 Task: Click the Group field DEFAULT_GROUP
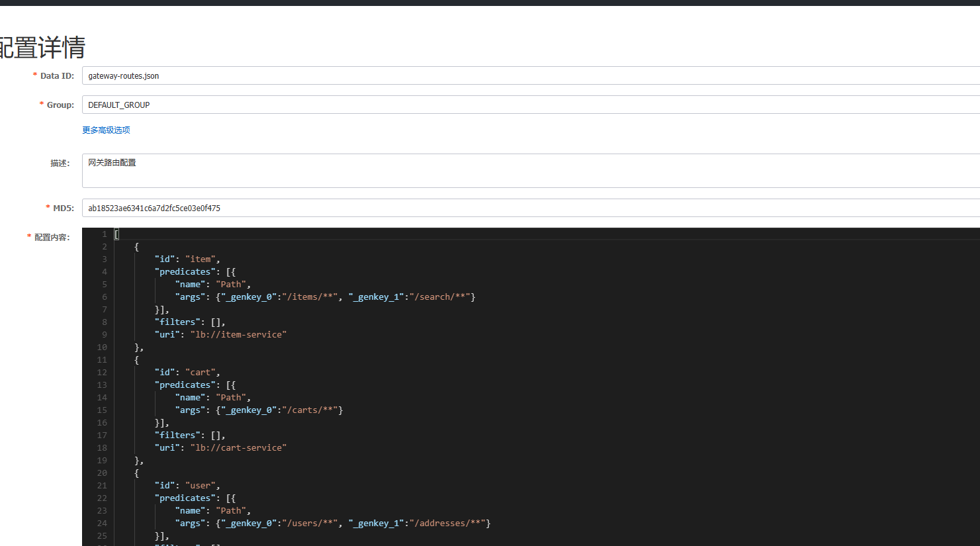[x=531, y=105]
